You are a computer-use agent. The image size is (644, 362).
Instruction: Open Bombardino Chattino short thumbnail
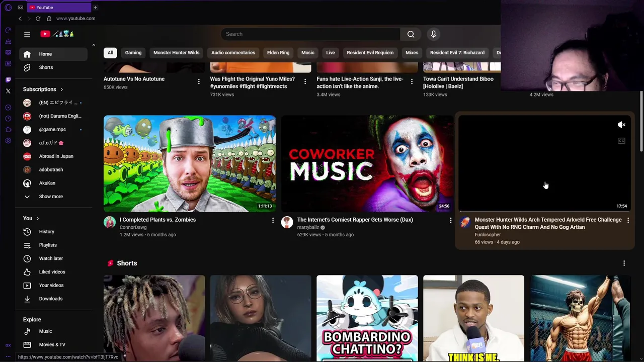(367, 318)
